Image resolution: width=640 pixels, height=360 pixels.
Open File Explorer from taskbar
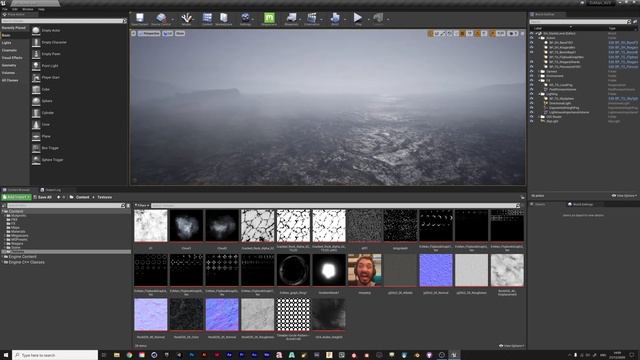click(x=116, y=355)
